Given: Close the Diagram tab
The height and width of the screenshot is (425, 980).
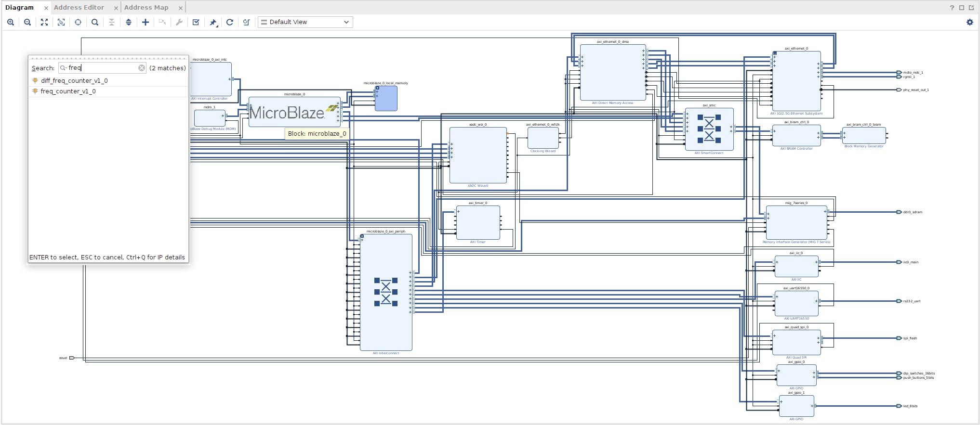Looking at the screenshot, I should click(x=46, y=8).
